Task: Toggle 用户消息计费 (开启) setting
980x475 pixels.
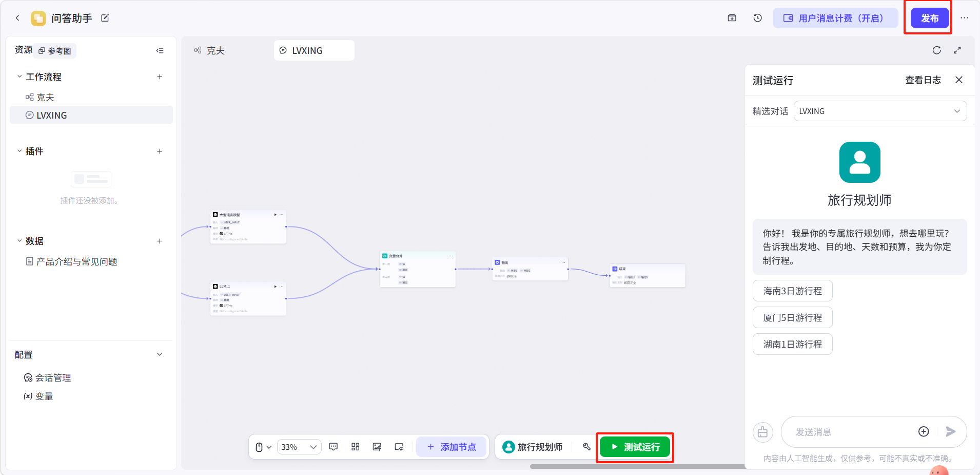Action: [x=835, y=18]
